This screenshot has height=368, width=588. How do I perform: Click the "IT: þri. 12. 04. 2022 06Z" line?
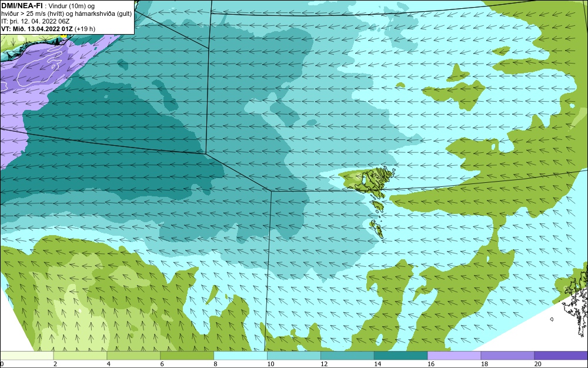(35, 21)
